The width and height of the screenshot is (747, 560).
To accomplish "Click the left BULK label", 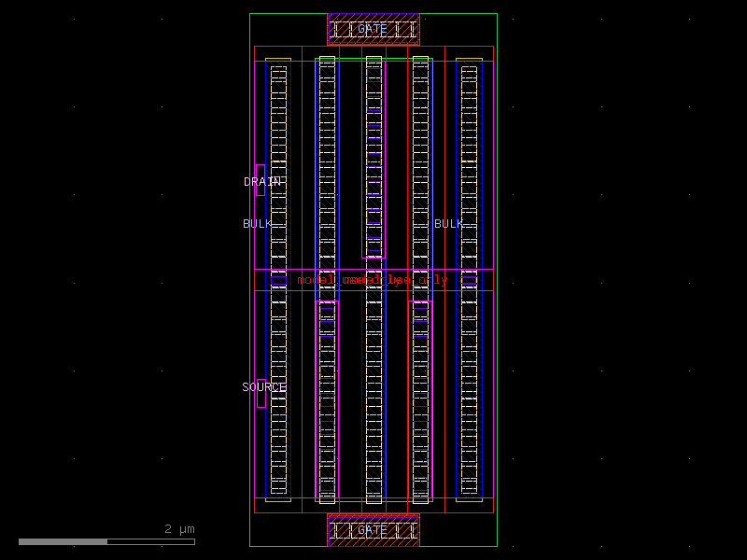I will coord(259,224).
